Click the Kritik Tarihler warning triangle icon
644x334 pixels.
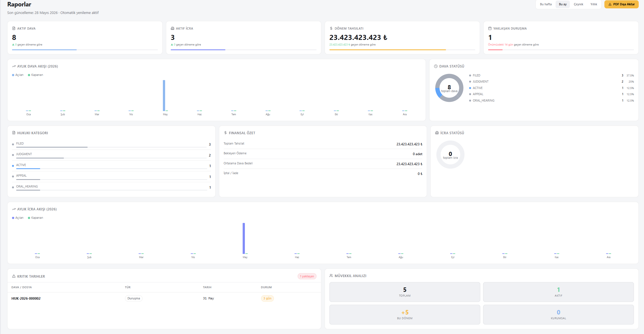(14, 276)
